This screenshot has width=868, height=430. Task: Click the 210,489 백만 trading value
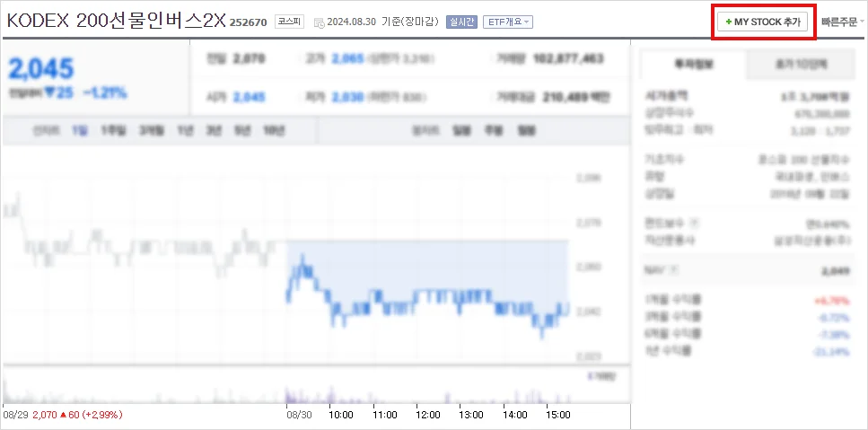pyautogui.click(x=576, y=97)
